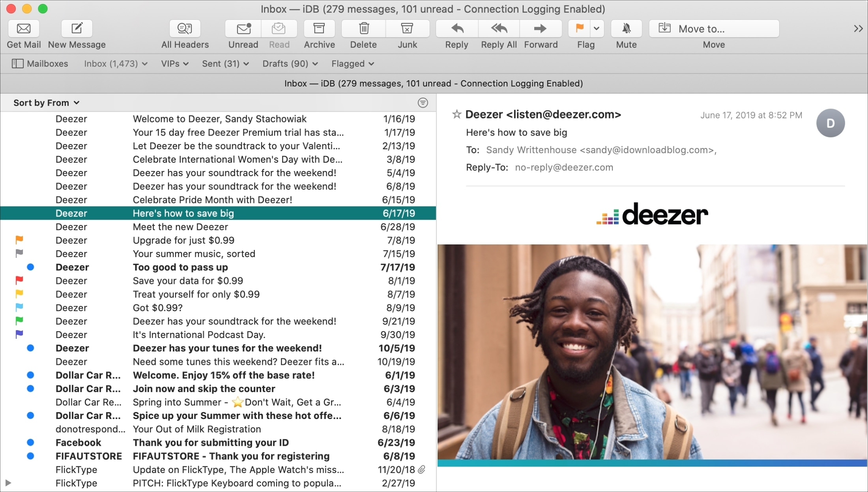This screenshot has width=868, height=492.
Task: Click the Read toolbar icon
Action: [279, 28]
